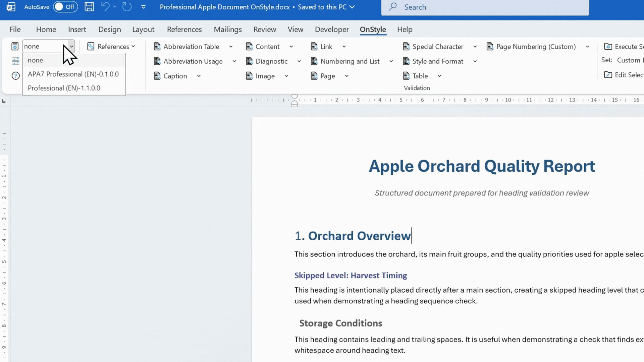644x362 pixels.
Task: Click the Content validation icon
Action: click(249, 47)
